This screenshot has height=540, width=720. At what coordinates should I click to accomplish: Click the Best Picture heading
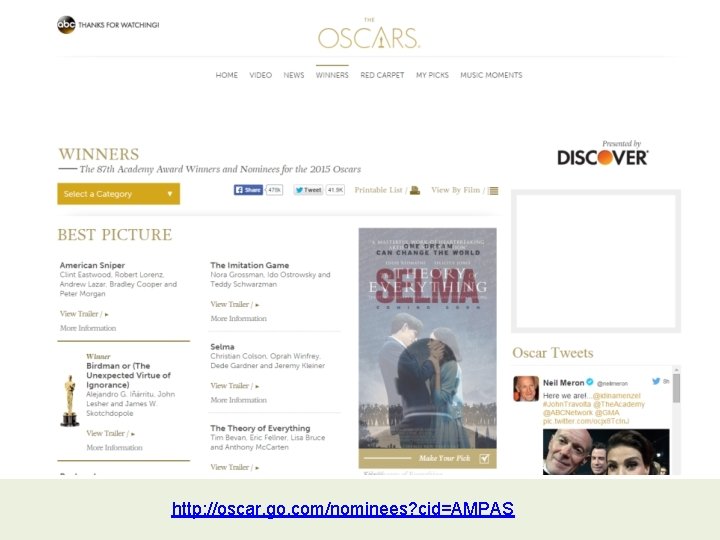point(115,235)
